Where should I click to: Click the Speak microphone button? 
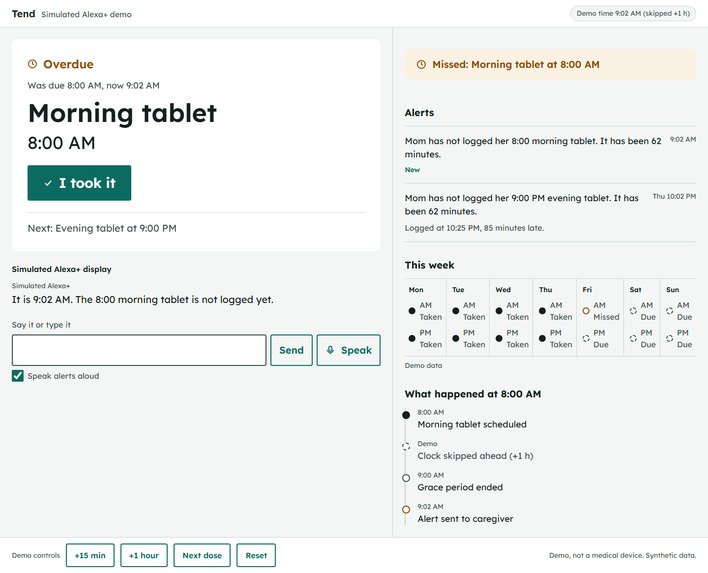[x=349, y=350]
